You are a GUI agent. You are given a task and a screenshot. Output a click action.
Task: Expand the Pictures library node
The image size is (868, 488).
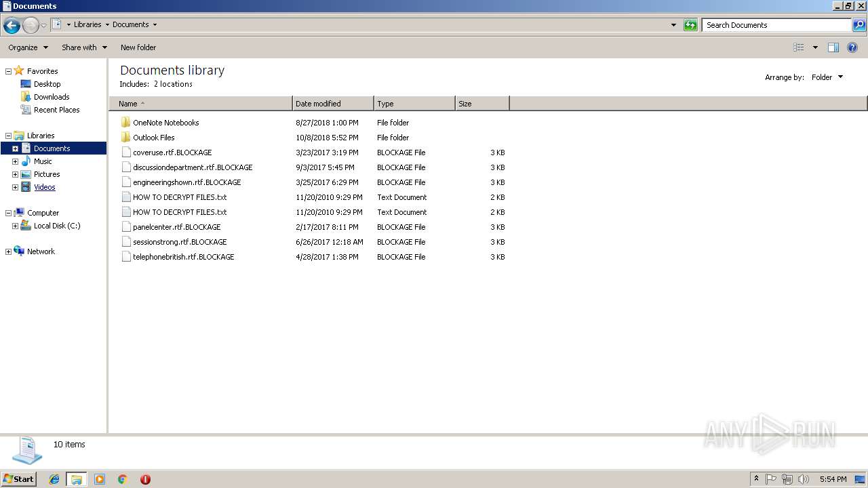click(x=15, y=174)
